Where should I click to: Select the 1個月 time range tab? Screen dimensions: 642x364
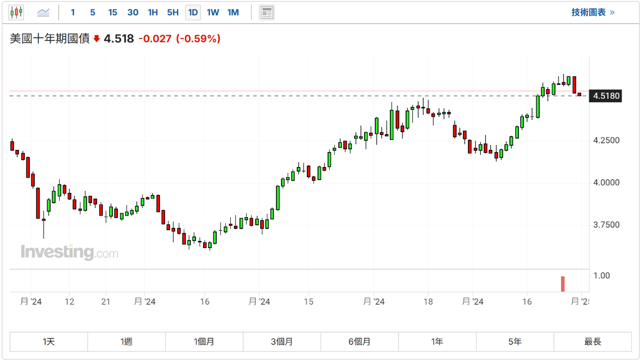coord(204,342)
